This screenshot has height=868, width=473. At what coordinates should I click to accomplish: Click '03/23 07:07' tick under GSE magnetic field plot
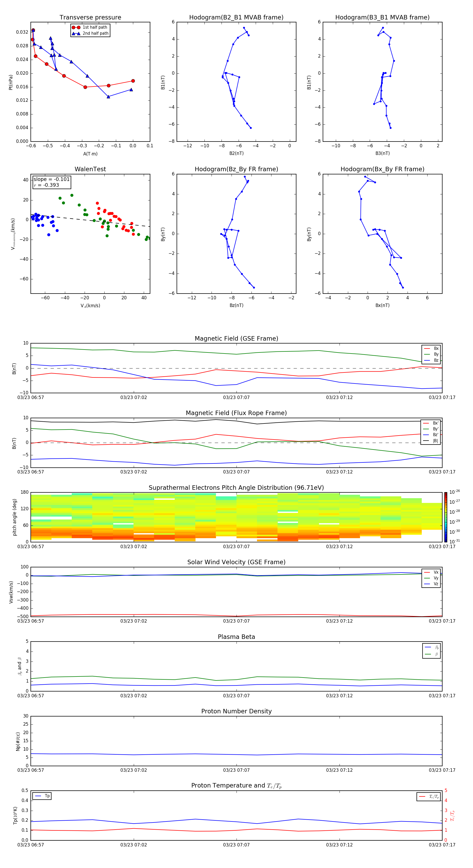tap(236, 398)
